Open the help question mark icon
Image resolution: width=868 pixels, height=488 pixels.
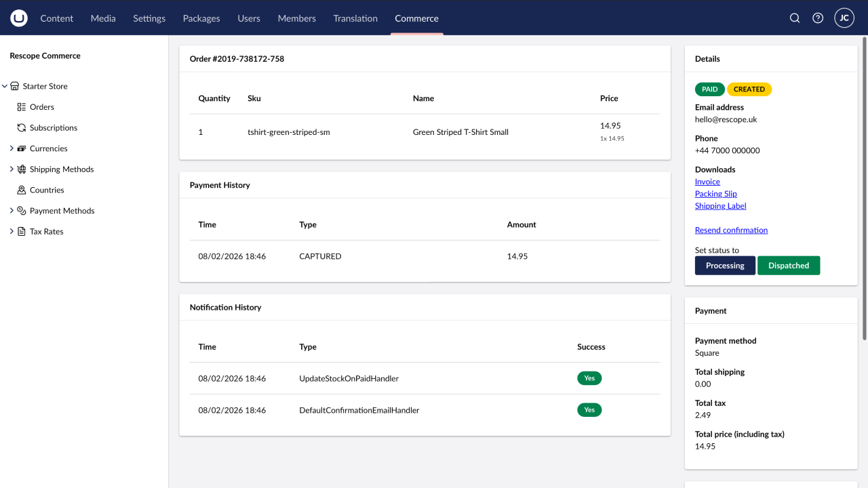pyautogui.click(x=818, y=18)
